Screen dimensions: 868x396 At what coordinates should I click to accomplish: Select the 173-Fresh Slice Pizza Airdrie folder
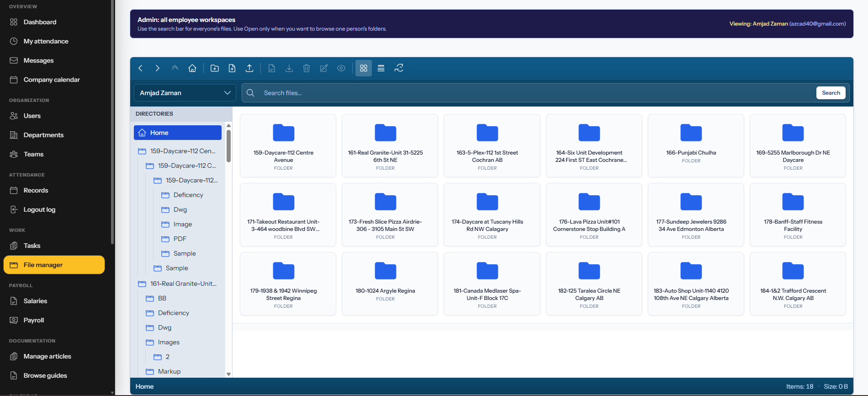(x=390, y=214)
